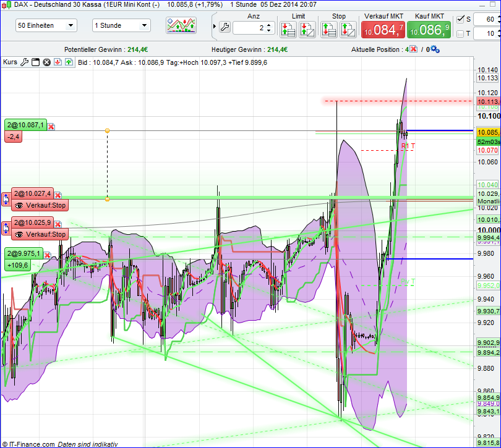Sell at market via Verkauf MKT 10.084,7
The image size is (501, 448).
(x=383, y=30)
